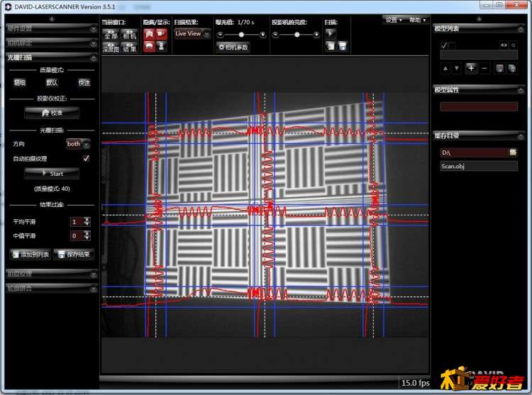Toggle top-right red hide/show icon
Image resolution: width=532 pixels, height=395 pixels.
click(162, 34)
